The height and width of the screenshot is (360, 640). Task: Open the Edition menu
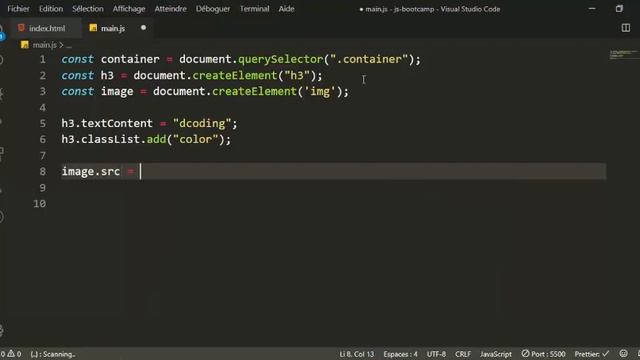coord(51,9)
